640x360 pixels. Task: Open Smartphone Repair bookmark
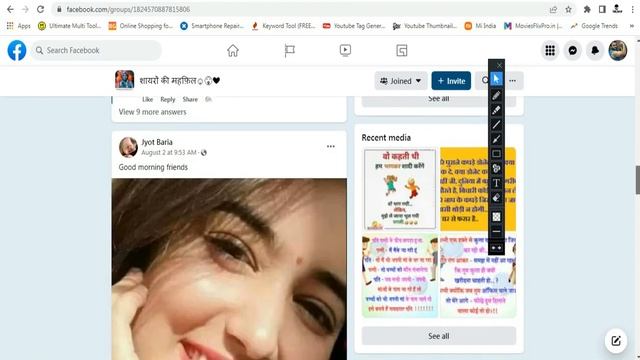tap(212, 26)
